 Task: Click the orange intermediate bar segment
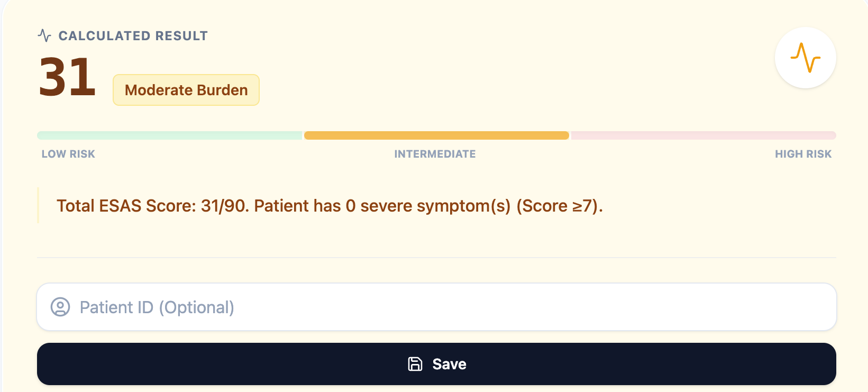pyautogui.click(x=436, y=135)
